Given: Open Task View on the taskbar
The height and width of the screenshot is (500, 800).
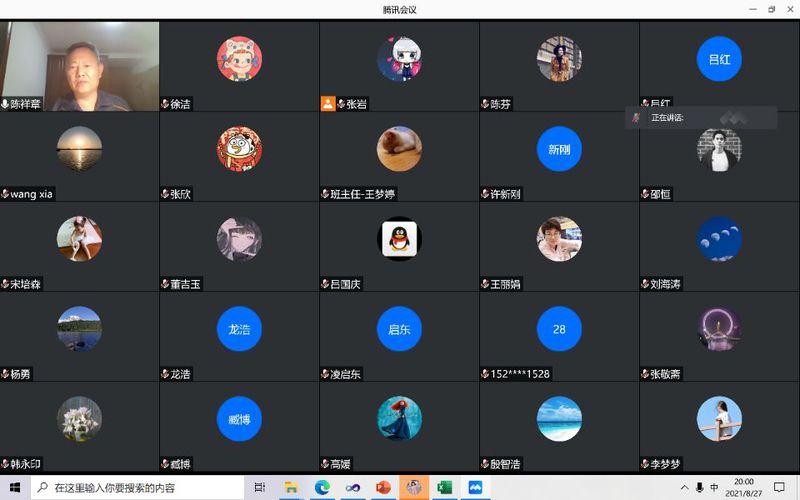Looking at the screenshot, I should click(259, 487).
